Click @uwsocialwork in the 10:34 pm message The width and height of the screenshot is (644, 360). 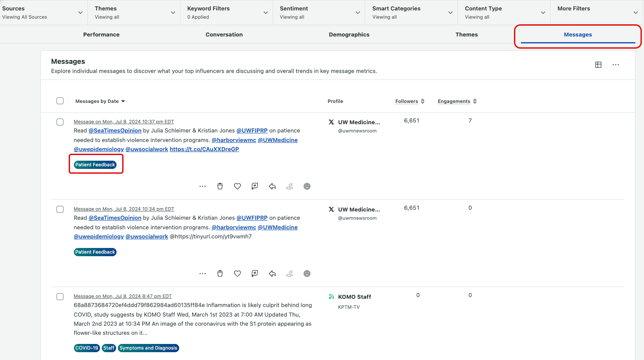pos(147,237)
